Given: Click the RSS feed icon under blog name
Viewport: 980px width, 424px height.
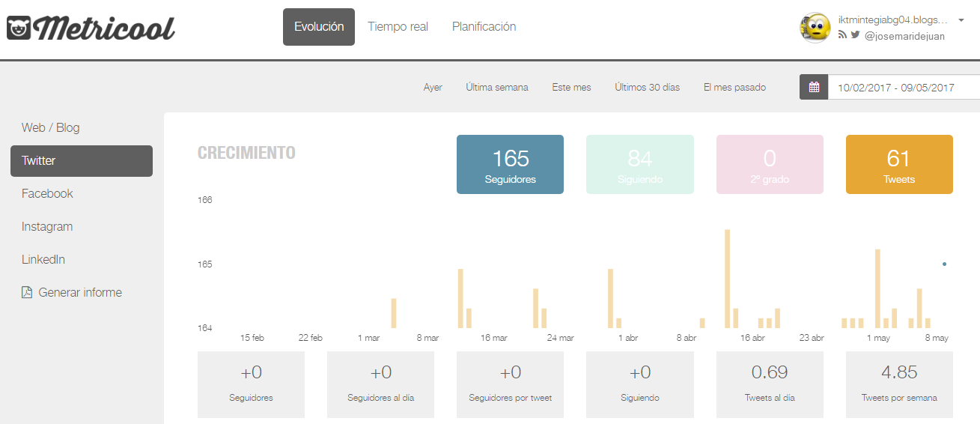Looking at the screenshot, I should click(x=842, y=34).
